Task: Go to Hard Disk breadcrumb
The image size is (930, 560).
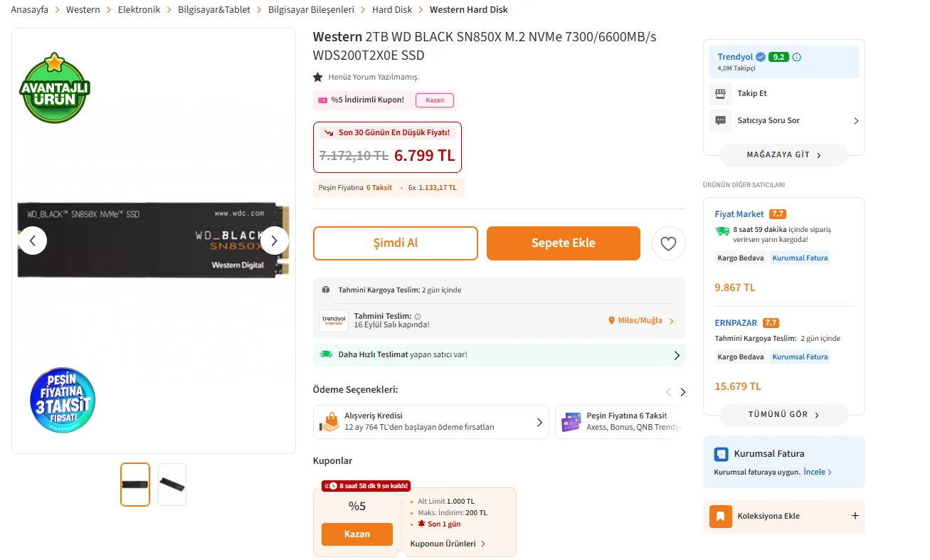Action: (392, 10)
